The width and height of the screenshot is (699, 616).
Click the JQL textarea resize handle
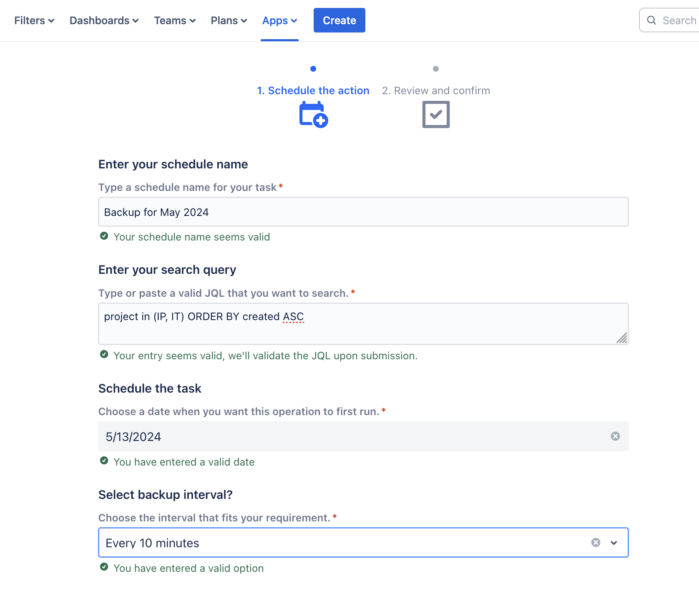(622, 338)
